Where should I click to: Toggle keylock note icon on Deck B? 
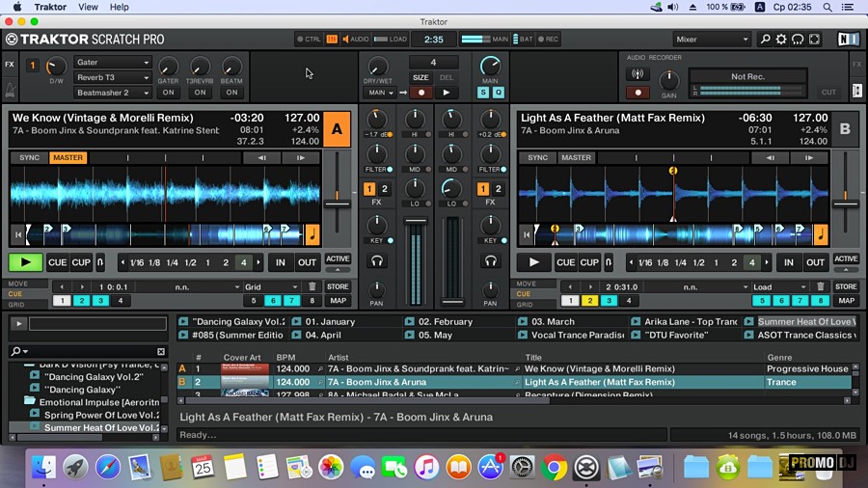820,234
